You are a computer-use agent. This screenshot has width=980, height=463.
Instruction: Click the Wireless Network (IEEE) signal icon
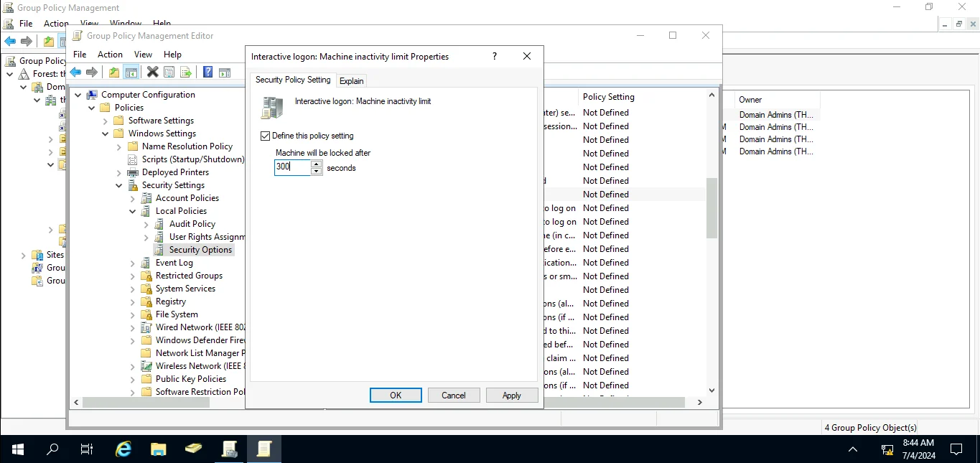point(146,366)
